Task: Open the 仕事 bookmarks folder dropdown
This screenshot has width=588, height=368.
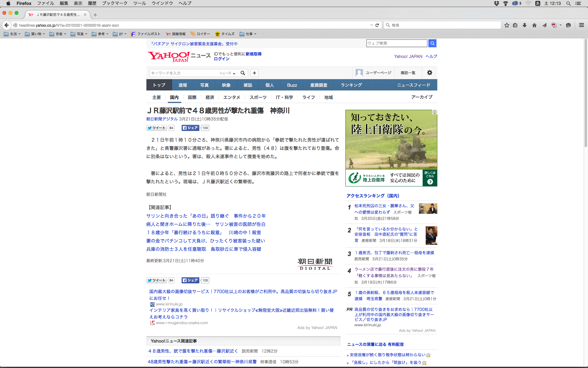Action: [x=248, y=34]
